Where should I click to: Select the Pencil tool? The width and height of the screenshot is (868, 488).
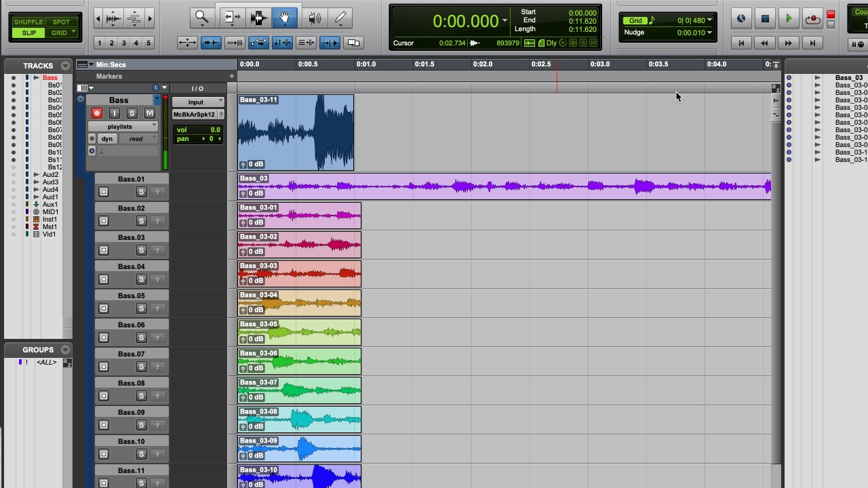click(340, 18)
